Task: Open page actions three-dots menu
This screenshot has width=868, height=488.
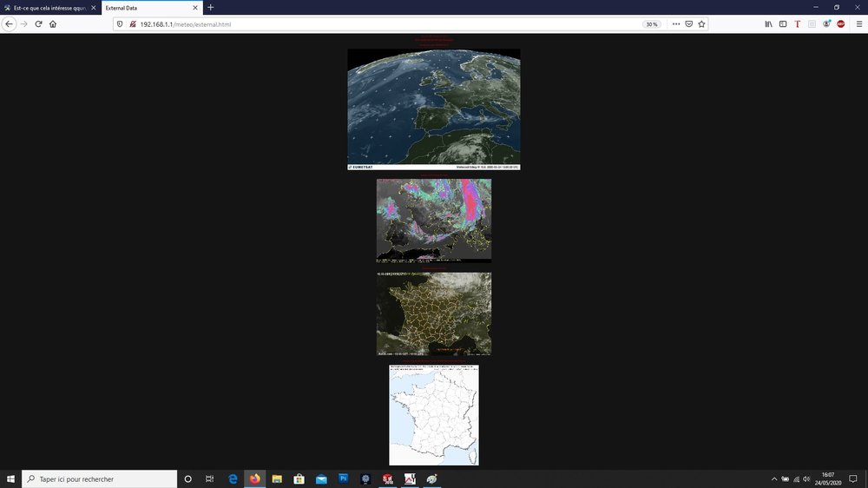Action: [676, 23]
